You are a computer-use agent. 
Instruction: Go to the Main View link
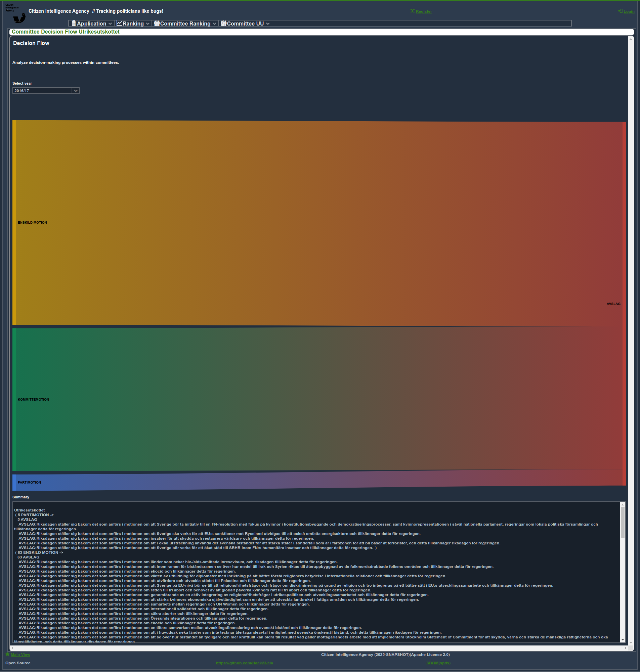[x=20, y=654]
